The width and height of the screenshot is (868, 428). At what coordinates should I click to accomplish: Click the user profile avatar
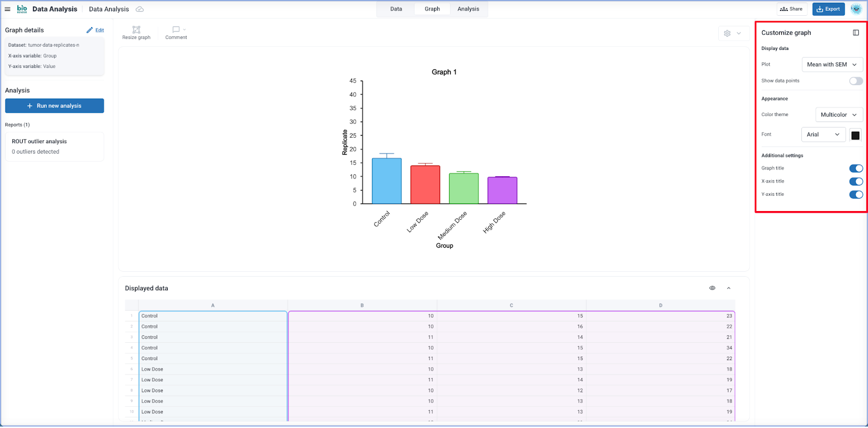point(856,9)
